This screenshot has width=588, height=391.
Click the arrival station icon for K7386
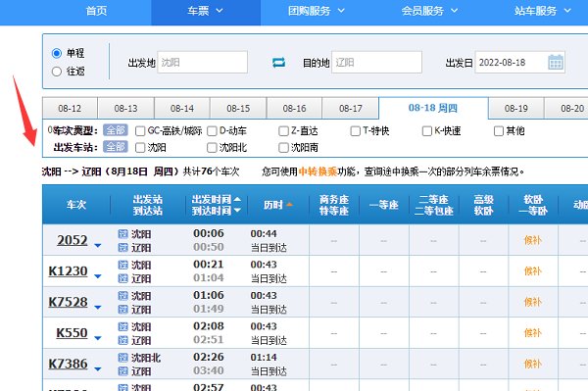point(123,371)
